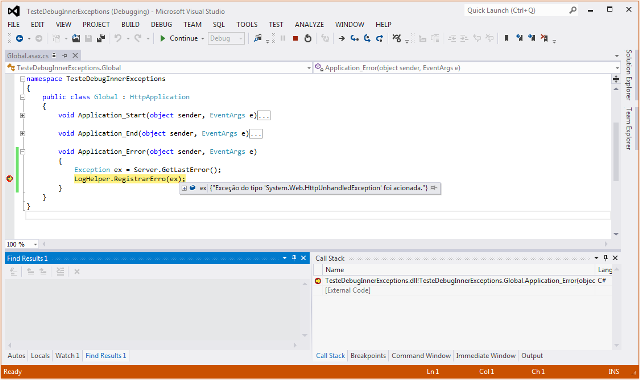Open the ANALYZE menu
The width and height of the screenshot is (640, 380).
point(309,24)
